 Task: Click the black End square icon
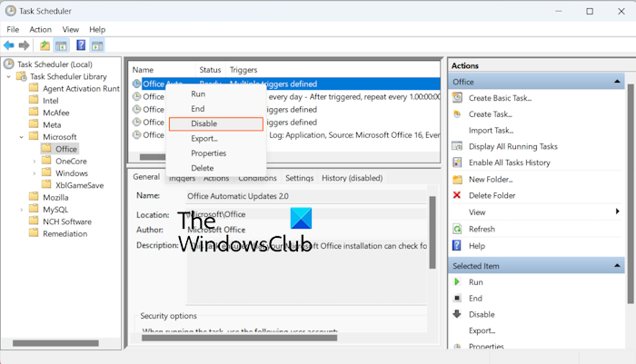[457, 298]
